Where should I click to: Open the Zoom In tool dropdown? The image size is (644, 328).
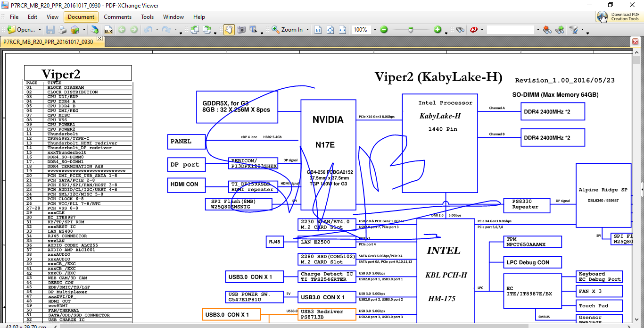click(x=308, y=30)
